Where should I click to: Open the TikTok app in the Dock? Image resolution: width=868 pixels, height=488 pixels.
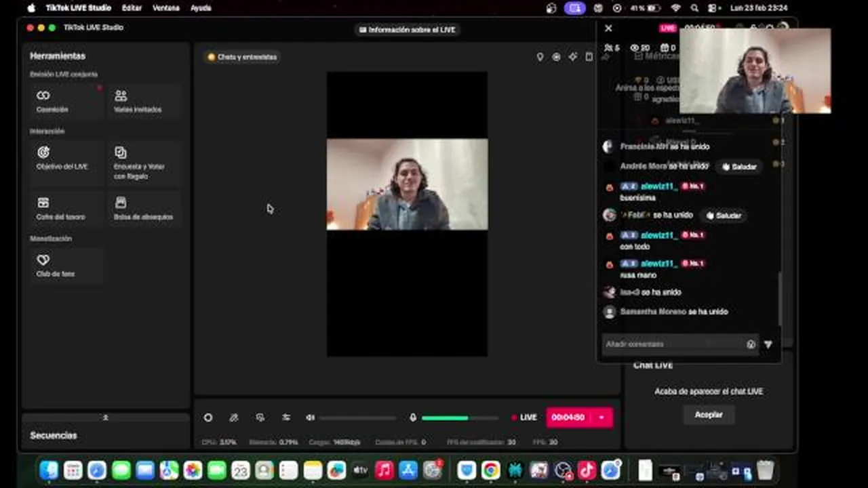[587, 470]
